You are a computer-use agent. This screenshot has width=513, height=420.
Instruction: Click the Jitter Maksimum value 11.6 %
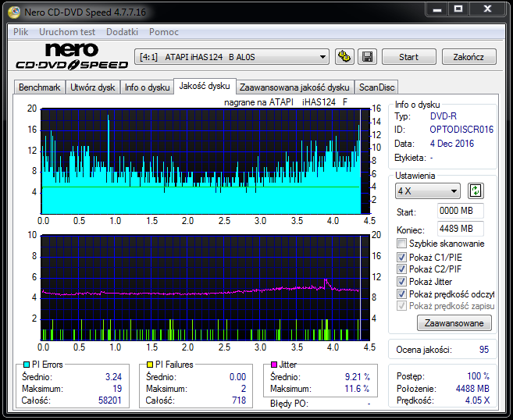pyautogui.click(x=357, y=389)
